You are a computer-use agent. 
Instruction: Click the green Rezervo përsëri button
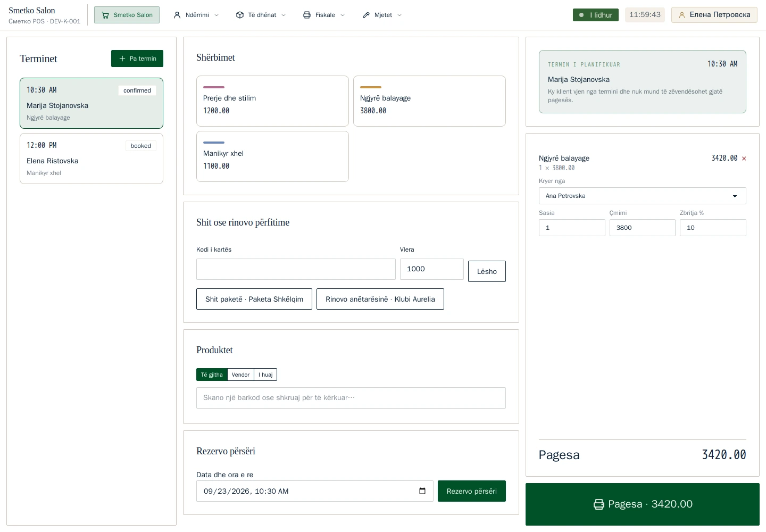(x=472, y=491)
